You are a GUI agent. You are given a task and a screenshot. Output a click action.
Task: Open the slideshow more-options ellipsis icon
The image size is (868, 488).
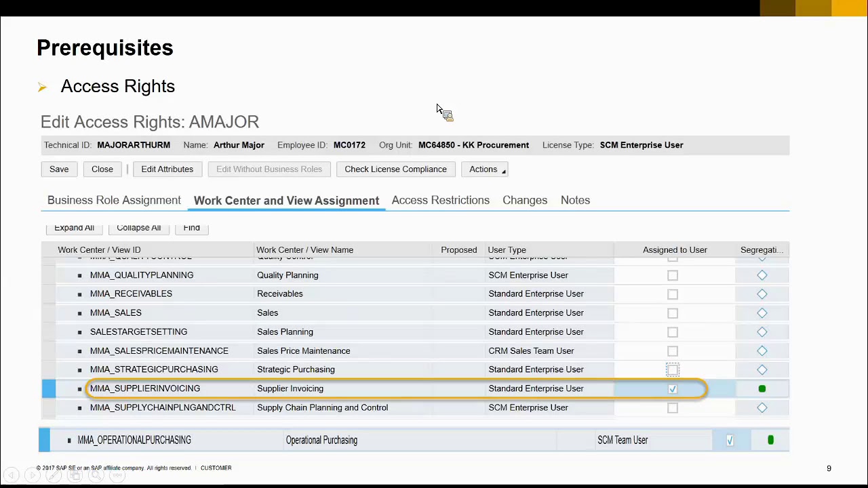[117, 475]
